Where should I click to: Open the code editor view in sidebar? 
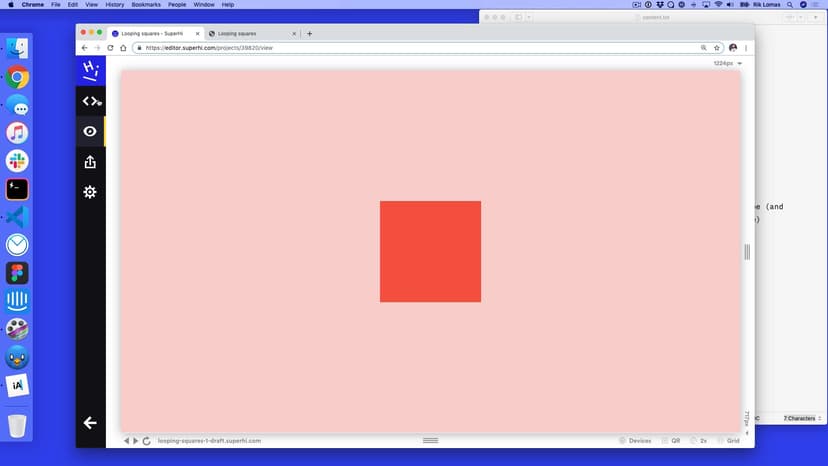coord(90,101)
